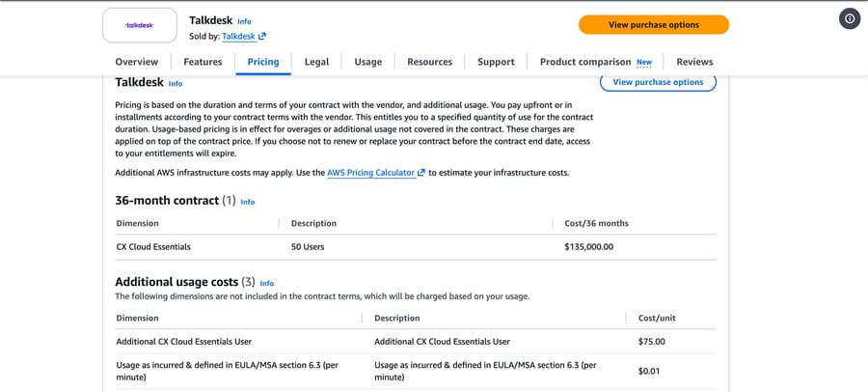Go to the Usage tab
Screen dimensions: 868x392
(x=368, y=62)
